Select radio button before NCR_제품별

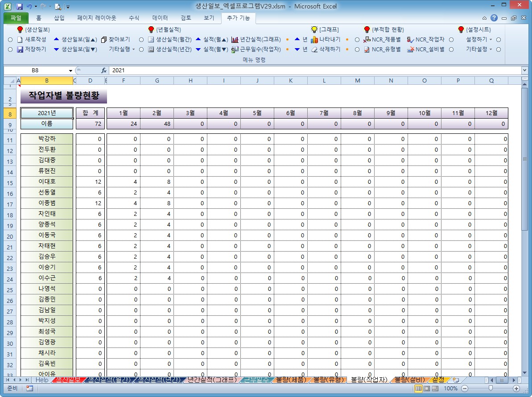click(357, 40)
